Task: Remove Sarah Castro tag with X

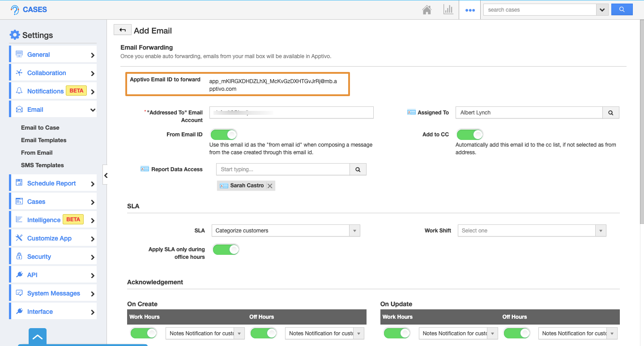Action: (x=270, y=186)
